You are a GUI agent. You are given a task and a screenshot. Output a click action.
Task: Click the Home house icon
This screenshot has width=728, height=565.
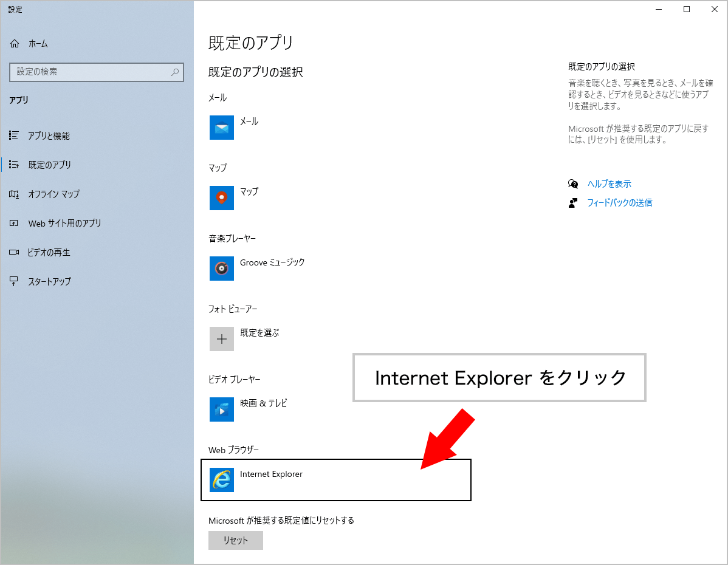pos(15,44)
